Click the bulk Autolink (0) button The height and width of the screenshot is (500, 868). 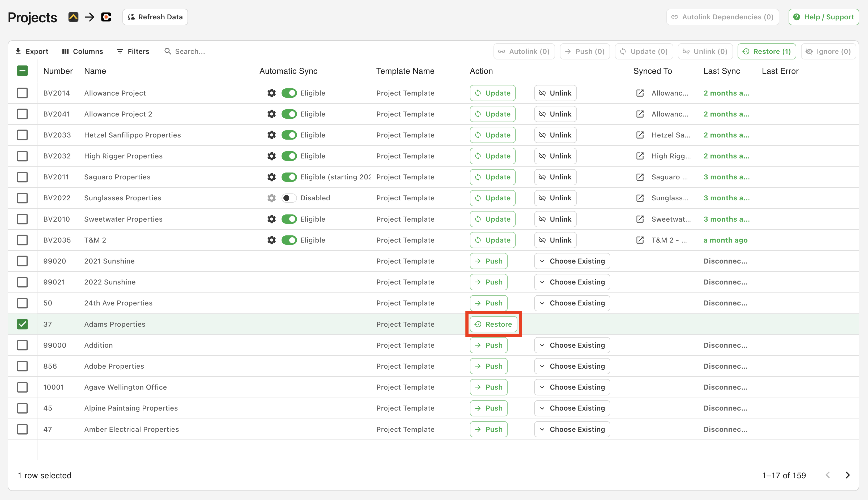tap(524, 51)
